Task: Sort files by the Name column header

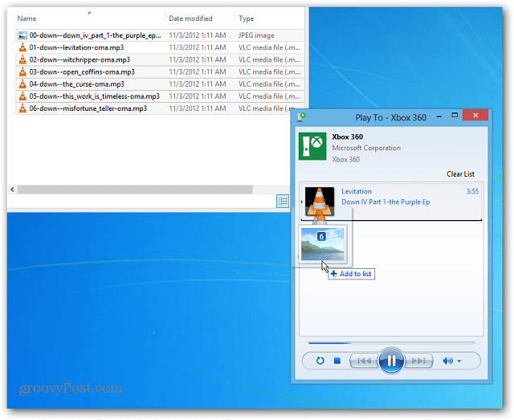Action: pos(27,18)
